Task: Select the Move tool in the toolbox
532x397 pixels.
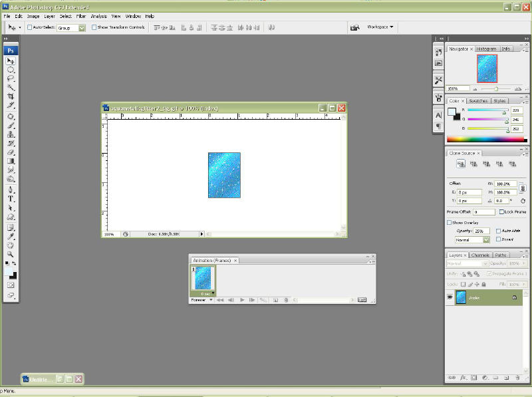Action: click(11, 61)
